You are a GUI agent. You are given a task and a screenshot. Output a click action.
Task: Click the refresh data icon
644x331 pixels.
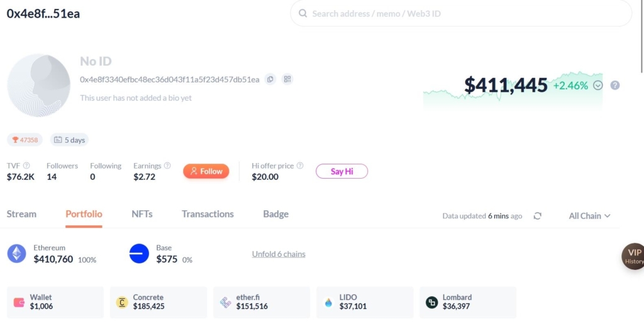coord(537,216)
